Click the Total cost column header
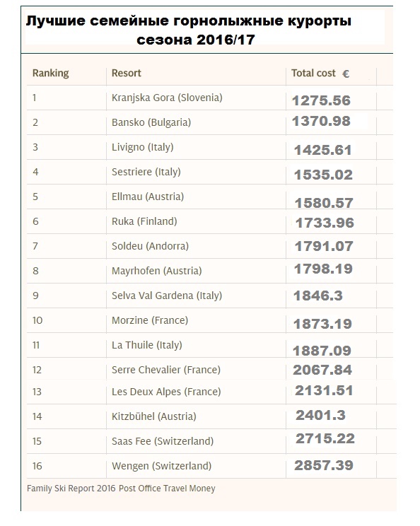The height and width of the screenshot is (526, 420). pos(320,73)
